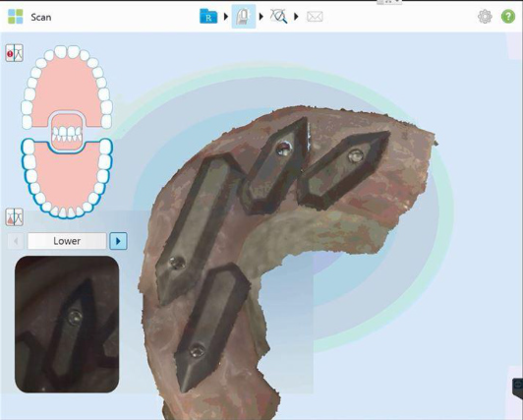The height and width of the screenshot is (420, 523).
Task: Open the View magnifier step icon
Action: tap(279, 17)
